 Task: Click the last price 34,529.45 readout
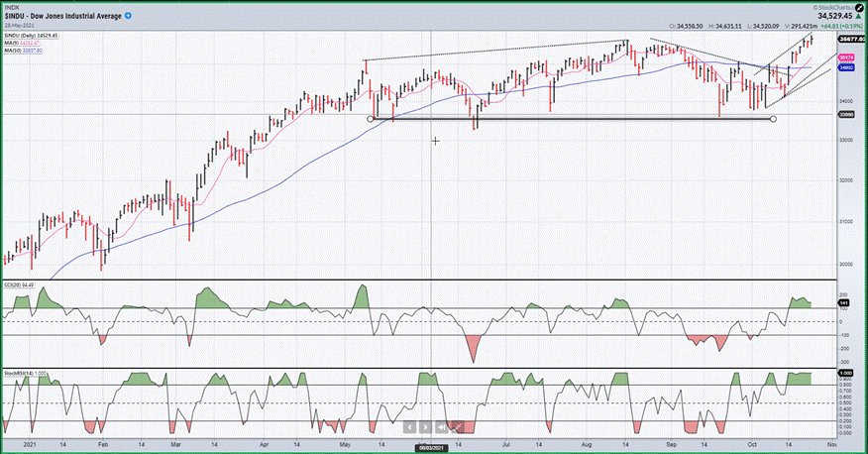(836, 16)
